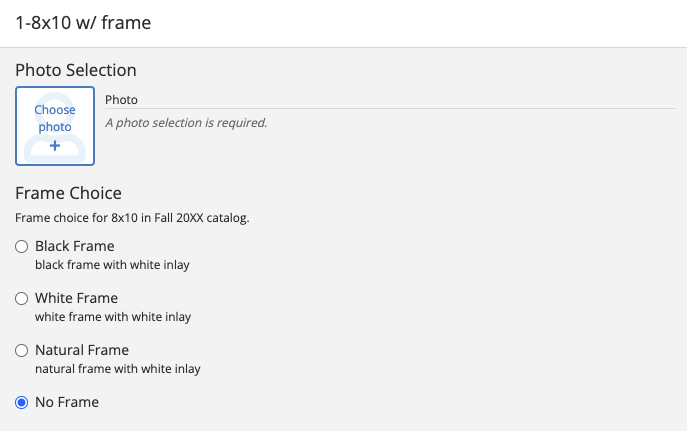The image size is (687, 431).
Task: Click the 'Photo' field label
Action: click(x=121, y=100)
